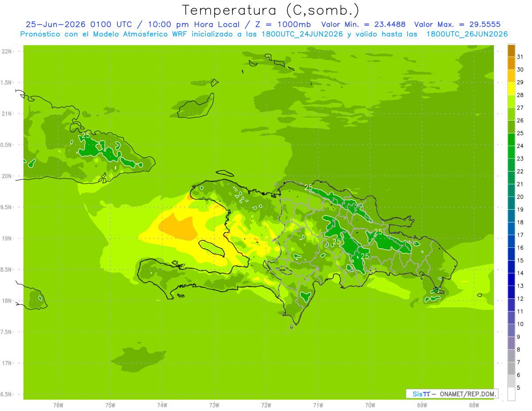Viewport: 532px width, 411px height.
Task: Pick the blue legend swatch between 13 and 14
Action: [x=511, y=280]
